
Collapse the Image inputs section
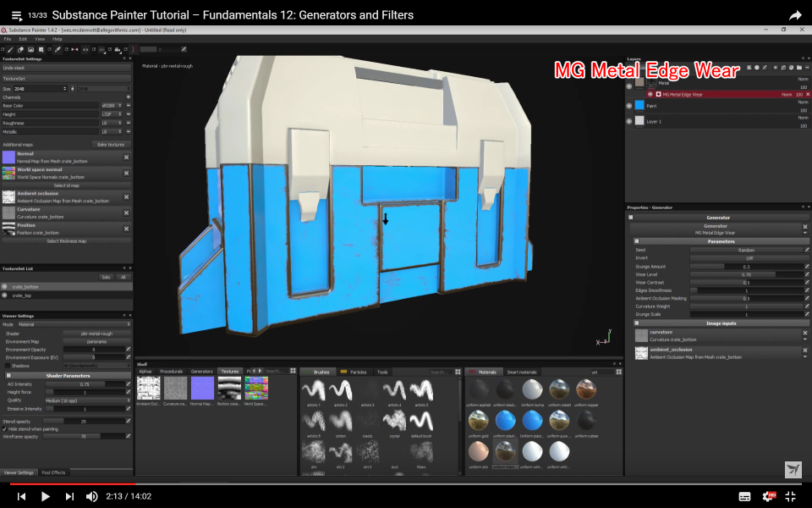click(x=637, y=323)
